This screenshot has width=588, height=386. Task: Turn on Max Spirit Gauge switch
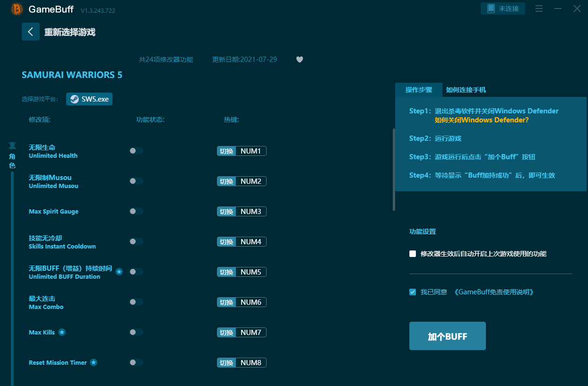tap(136, 211)
